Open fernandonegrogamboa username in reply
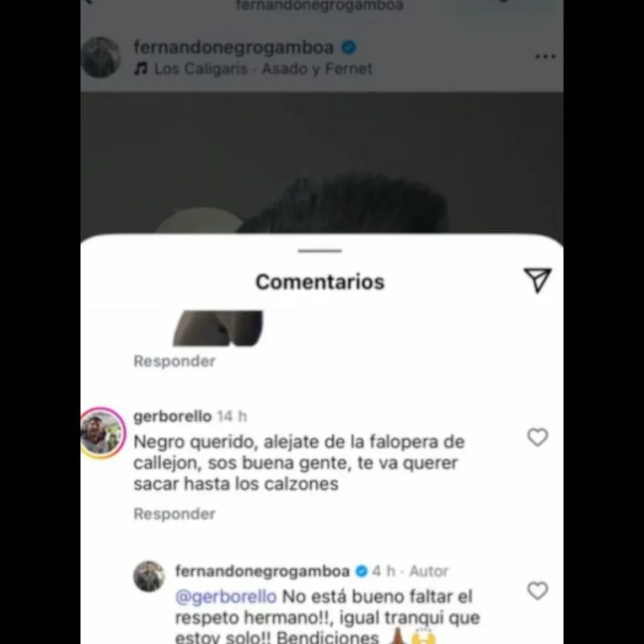644x644 pixels. click(262, 571)
